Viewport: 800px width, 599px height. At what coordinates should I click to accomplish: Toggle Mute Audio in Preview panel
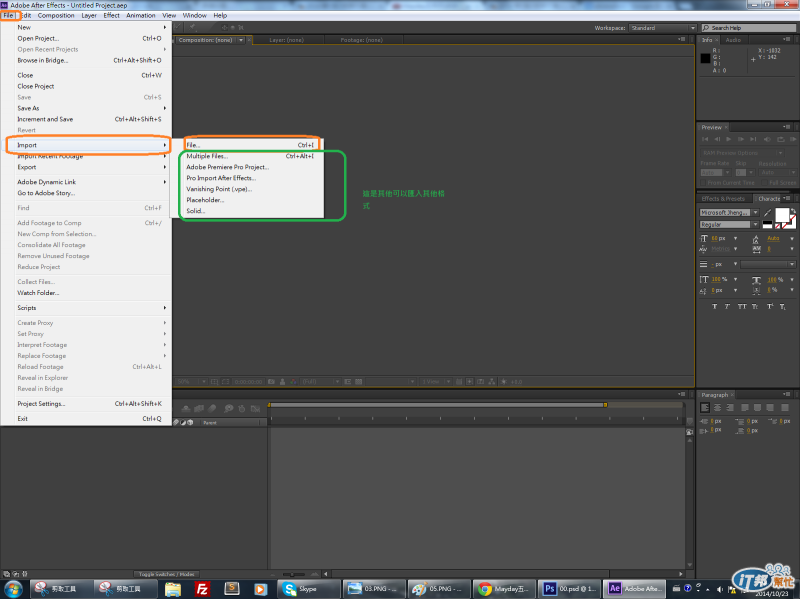(767, 139)
